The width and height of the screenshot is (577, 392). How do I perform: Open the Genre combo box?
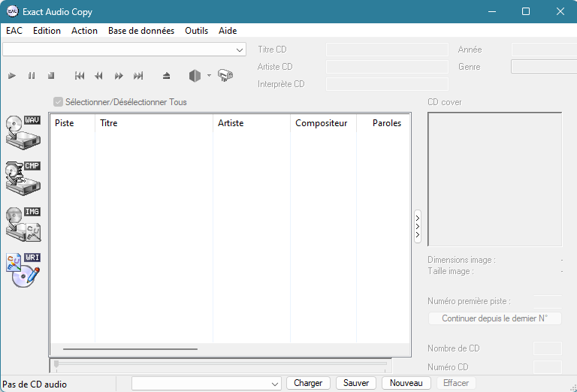pos(544,67)
